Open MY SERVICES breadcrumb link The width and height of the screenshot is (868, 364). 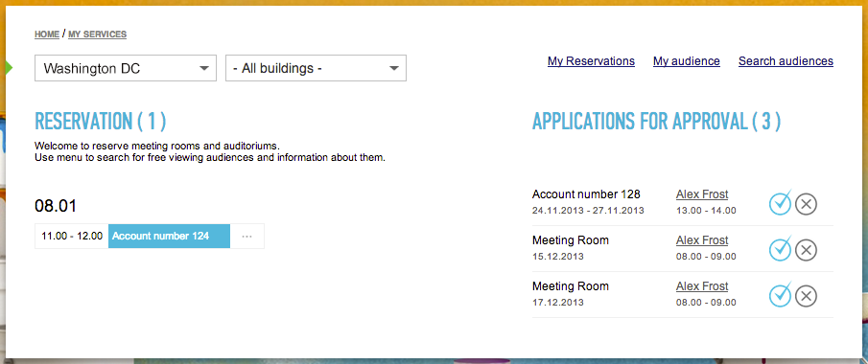pos(98,34)
